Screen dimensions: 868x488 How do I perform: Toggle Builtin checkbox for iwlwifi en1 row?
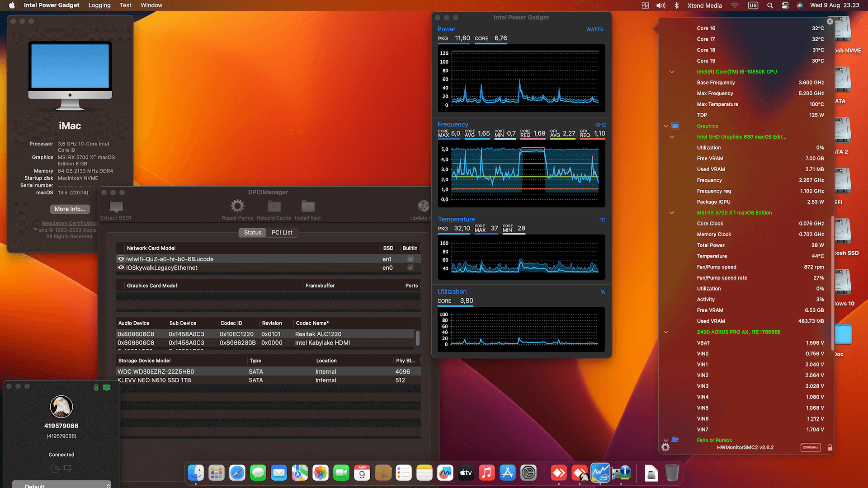(x=410, y=259)
